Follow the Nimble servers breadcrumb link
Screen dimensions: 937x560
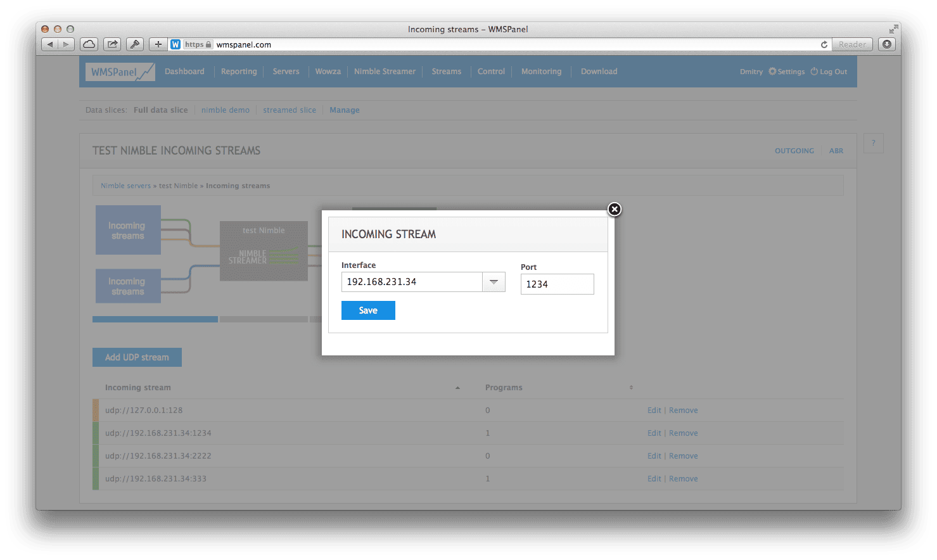(125, 186)
